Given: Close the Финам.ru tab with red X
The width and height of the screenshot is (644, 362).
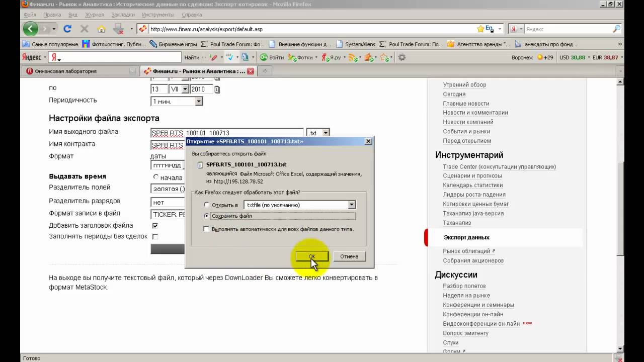Looking at the screenshot, I should coord(250,71).
